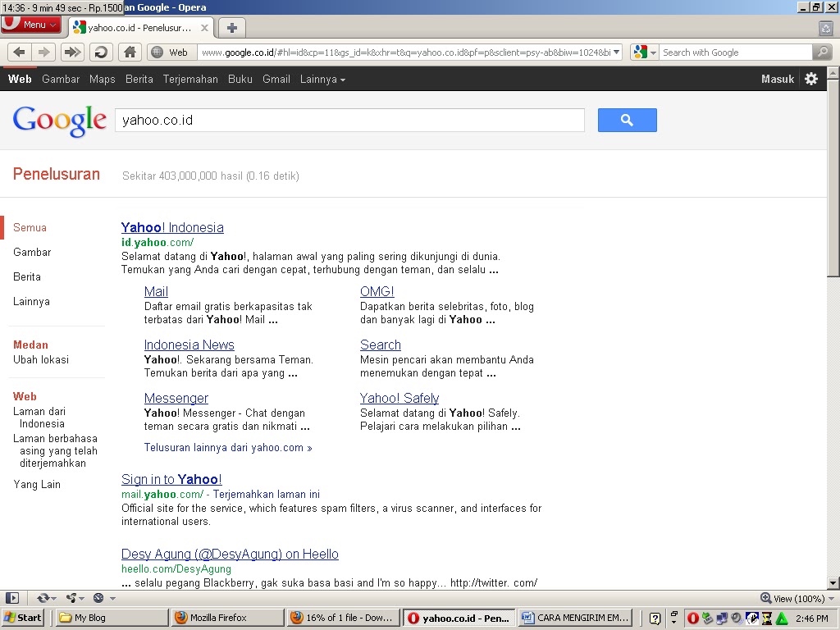The image size is (840, 630).
Task: Open the Mail sitelink
Action: tap(156, 291)
